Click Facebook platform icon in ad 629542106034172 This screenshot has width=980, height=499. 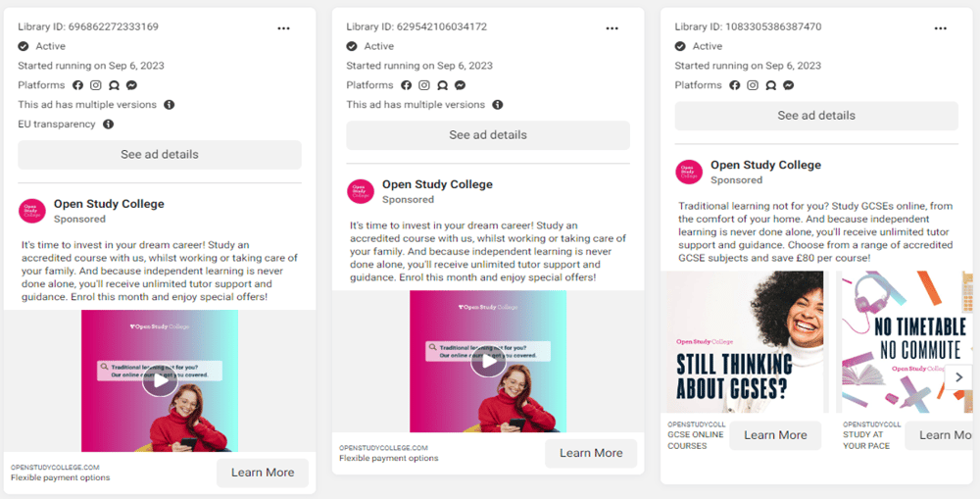point(407,85)
